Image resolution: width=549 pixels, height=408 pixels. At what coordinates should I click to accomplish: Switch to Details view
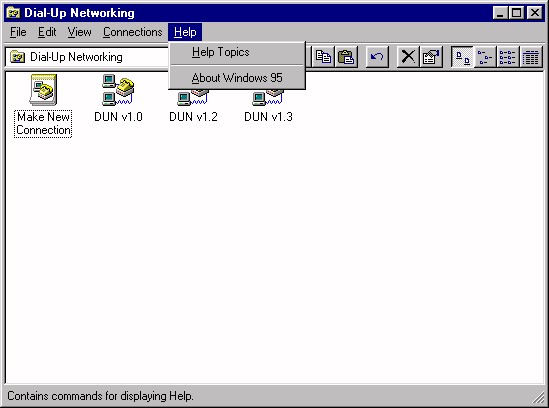[530, 57]
